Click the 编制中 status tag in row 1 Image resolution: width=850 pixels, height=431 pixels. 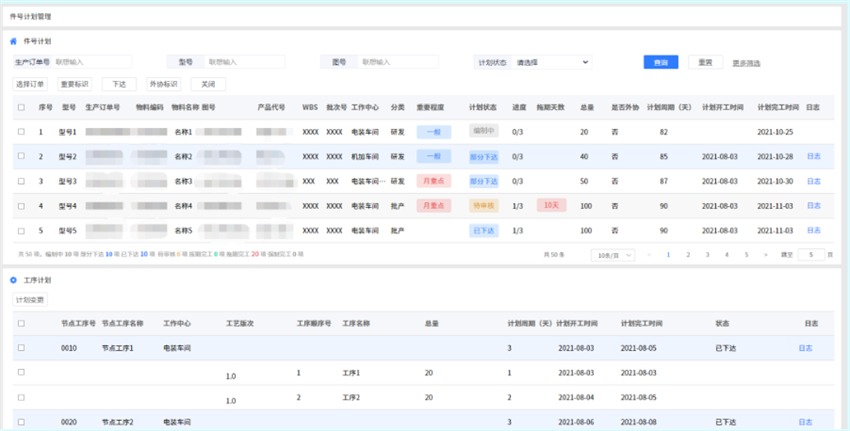pyautogui.click(x=483, y=132)
